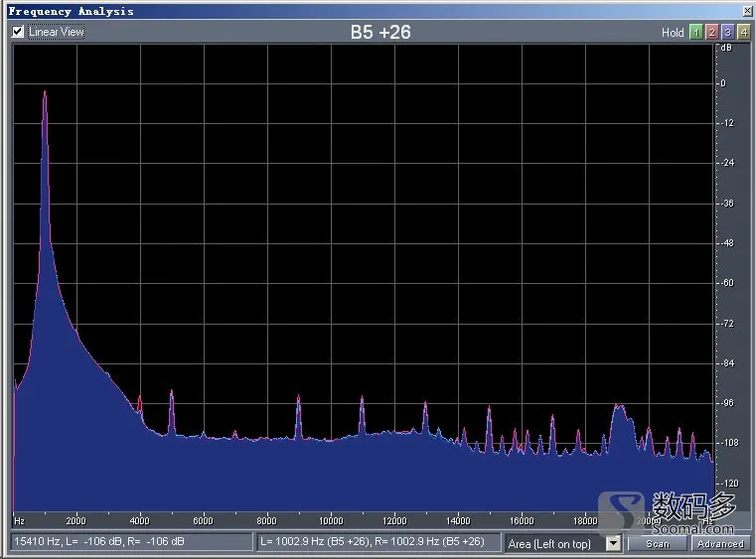Open the Area (Left on top) dropdown arrow

(613, 543)
